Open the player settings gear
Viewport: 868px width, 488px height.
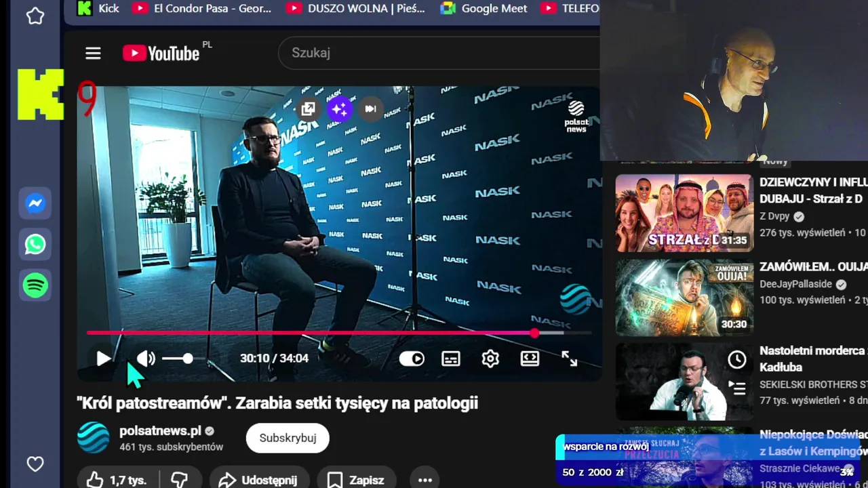(x=490, y=359)
